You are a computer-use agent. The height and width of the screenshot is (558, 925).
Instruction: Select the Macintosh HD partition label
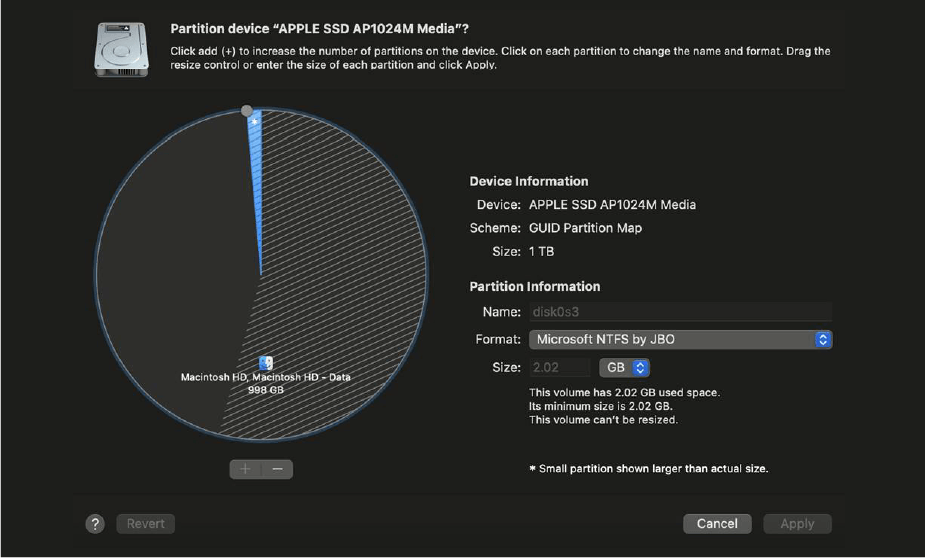pos(265,378)
